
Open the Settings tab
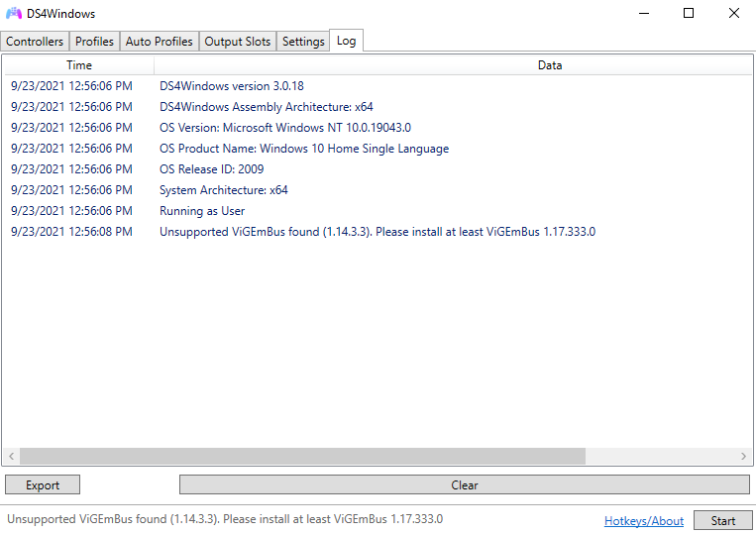[303, 42]
